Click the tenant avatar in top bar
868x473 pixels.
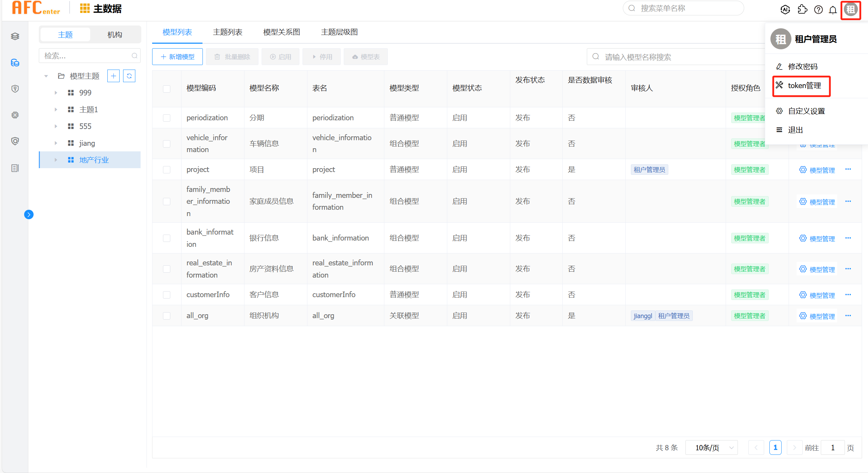click(x=851, y=9)
